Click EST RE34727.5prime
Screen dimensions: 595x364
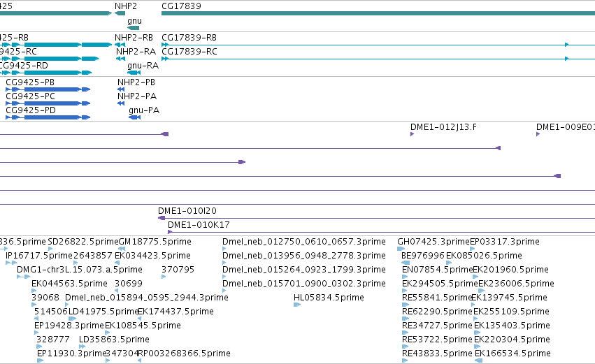pos(437,326)
